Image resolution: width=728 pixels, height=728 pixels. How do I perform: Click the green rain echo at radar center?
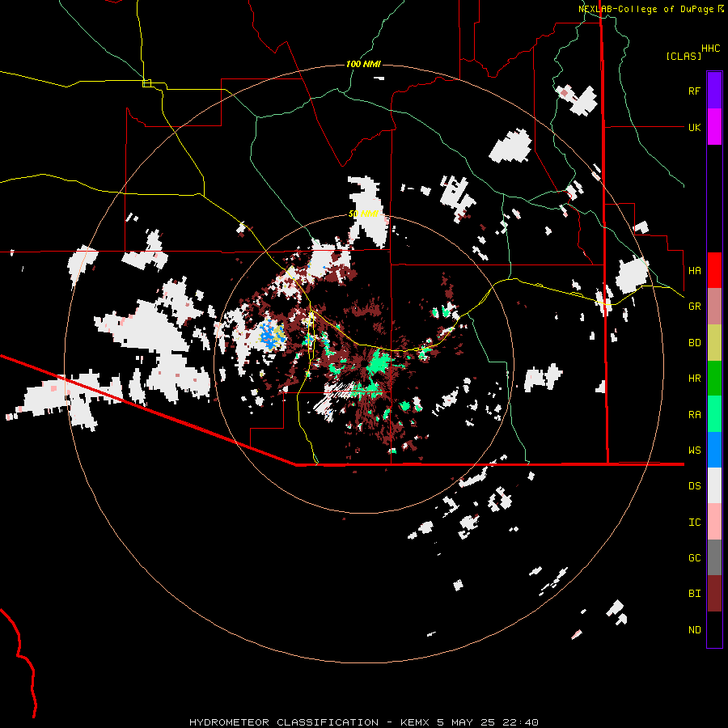(379, 362)
